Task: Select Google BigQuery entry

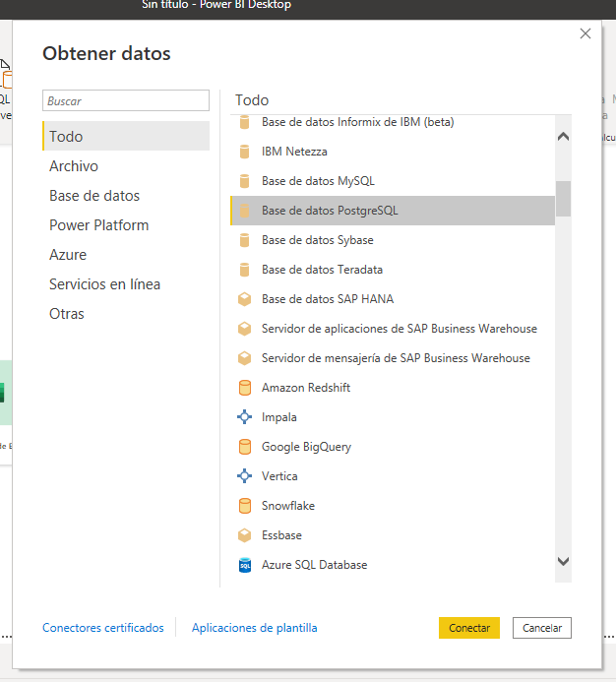Action: point(393,447)
